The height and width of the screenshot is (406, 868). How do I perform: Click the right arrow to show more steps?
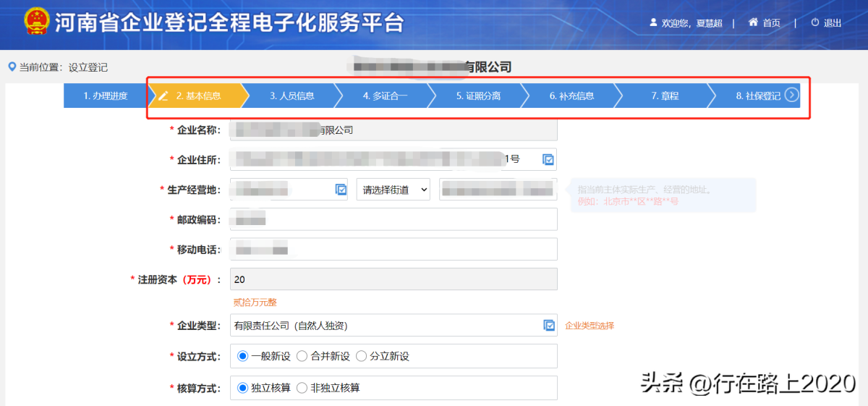coord(792,95)
